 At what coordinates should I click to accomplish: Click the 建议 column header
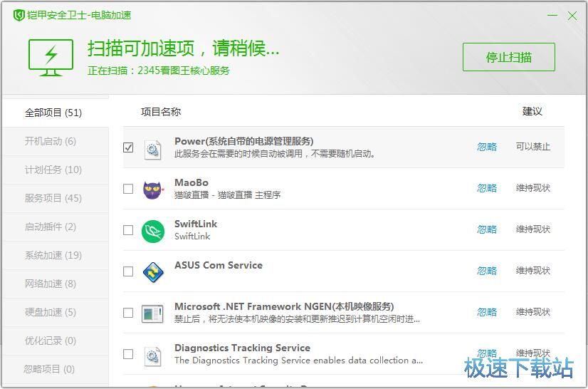tap(532, 111)
